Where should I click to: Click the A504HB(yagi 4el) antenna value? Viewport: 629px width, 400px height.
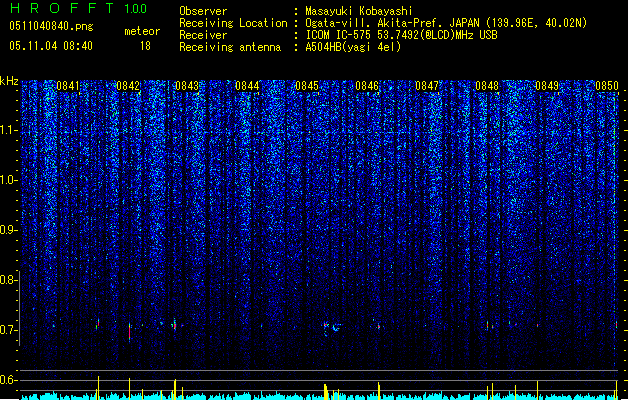point(353,47)
